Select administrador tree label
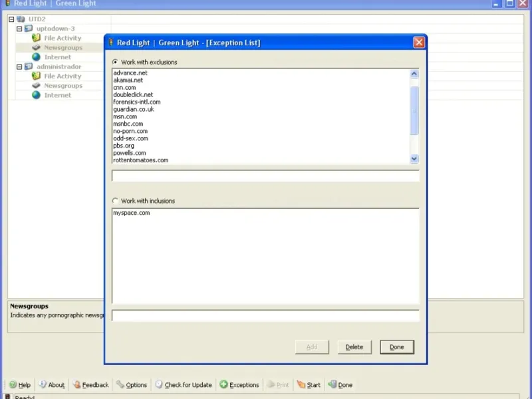532x399 pixels. (59, 66)
